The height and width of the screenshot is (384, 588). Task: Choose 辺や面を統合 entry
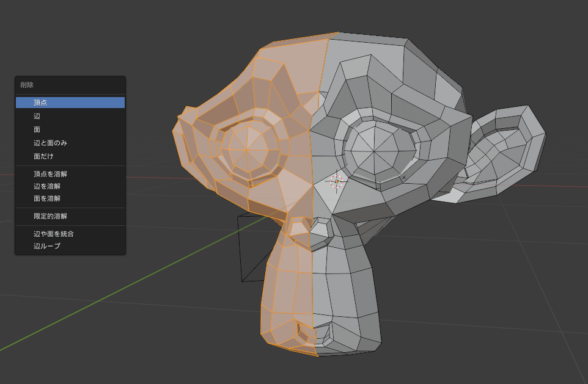click(70, 234)
